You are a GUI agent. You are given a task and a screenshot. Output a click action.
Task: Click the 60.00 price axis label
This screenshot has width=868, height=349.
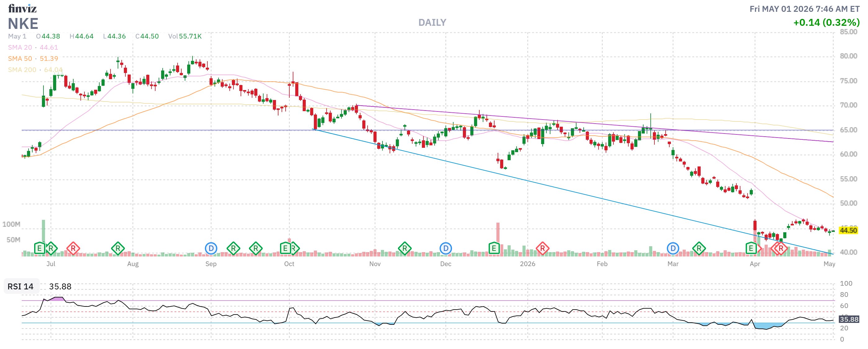click(x=848, y=154)
